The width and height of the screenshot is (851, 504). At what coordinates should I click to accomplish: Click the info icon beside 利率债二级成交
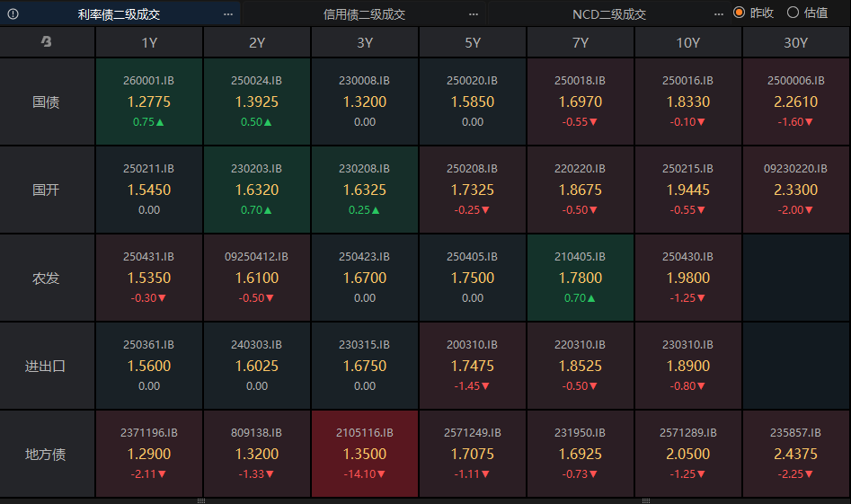point(13,13)
